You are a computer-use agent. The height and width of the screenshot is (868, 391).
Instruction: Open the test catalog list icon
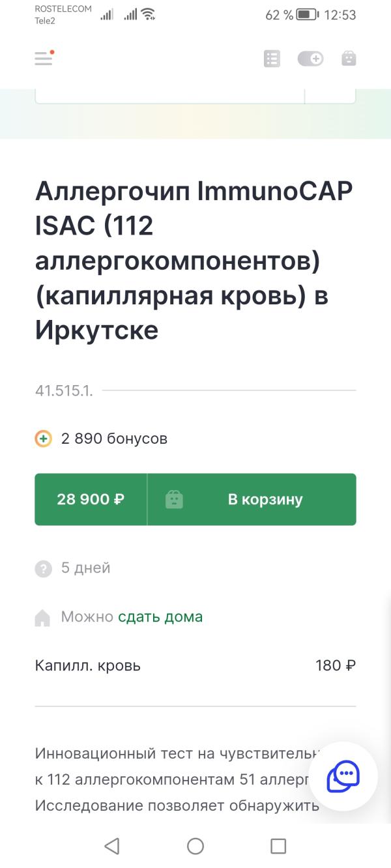pos(271,59)
